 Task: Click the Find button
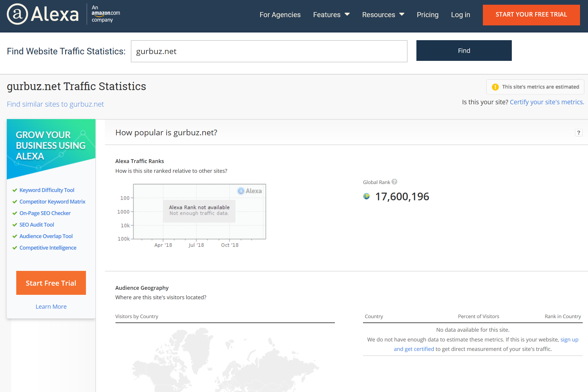point(464,51)
